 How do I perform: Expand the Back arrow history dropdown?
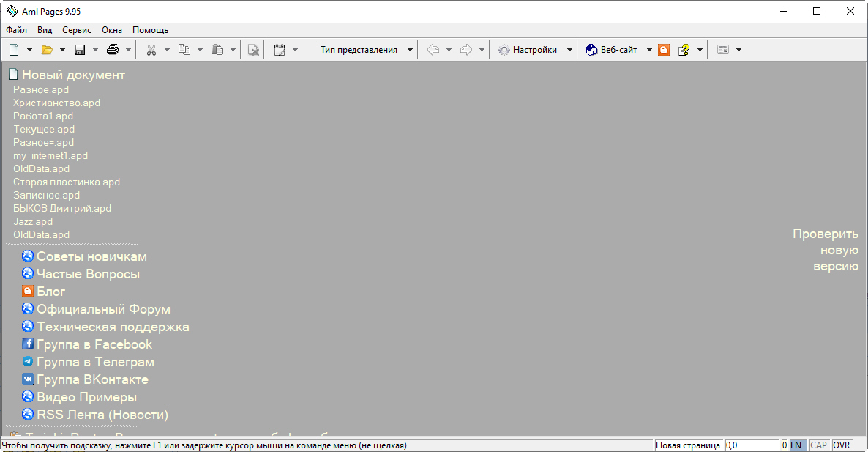(x=449, y=50)
